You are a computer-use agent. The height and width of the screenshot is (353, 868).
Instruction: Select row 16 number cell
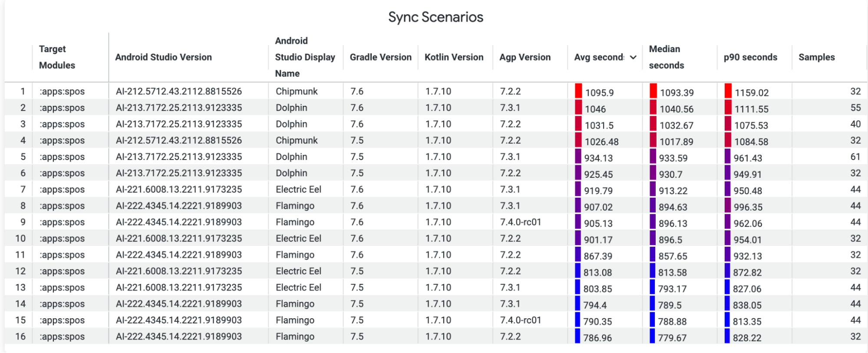tap(20, 337)
